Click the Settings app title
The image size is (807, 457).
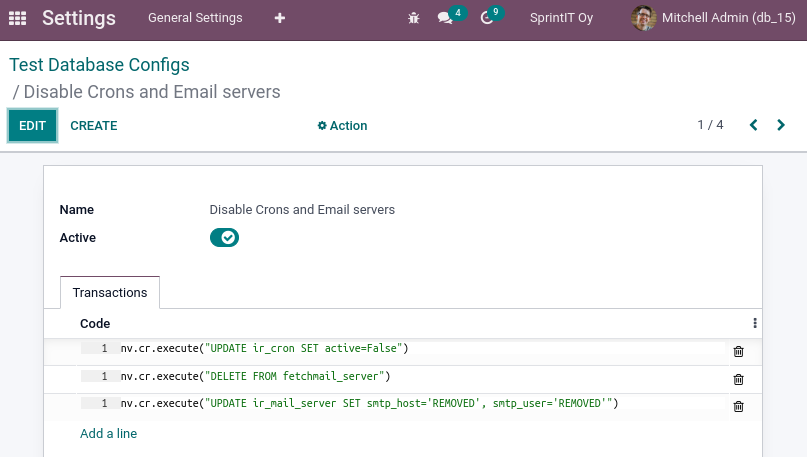tap(79, 18)
